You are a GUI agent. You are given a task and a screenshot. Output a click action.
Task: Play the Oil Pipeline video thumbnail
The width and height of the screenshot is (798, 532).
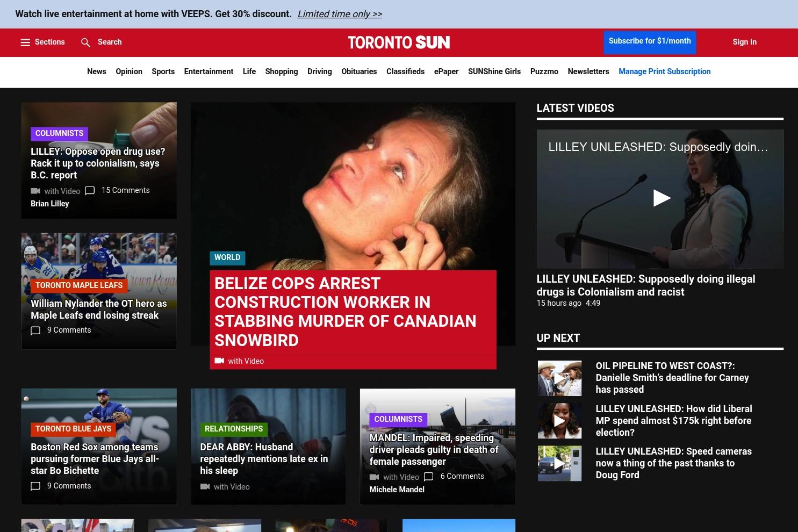[559, 378]
